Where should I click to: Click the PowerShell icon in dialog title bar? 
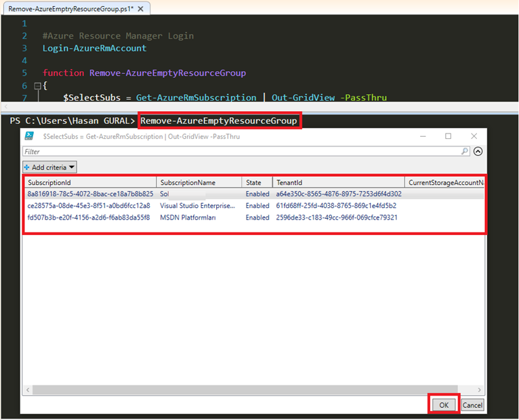coord(29,136)
